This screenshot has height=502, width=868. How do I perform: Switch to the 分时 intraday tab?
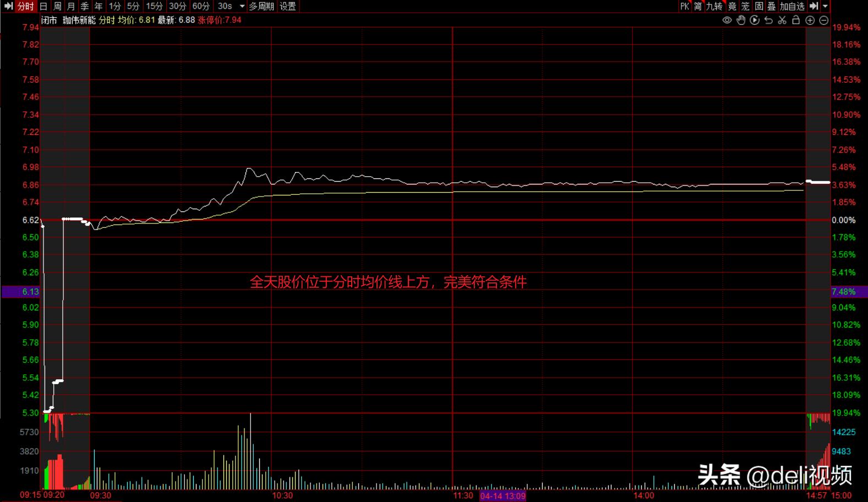pos(25,6)
